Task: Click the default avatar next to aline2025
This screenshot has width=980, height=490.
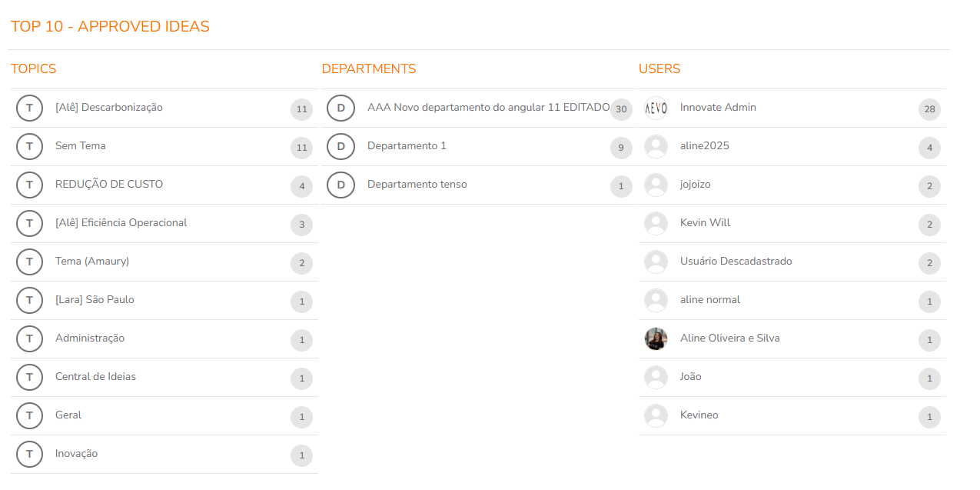Action: (x=656, y=147)
